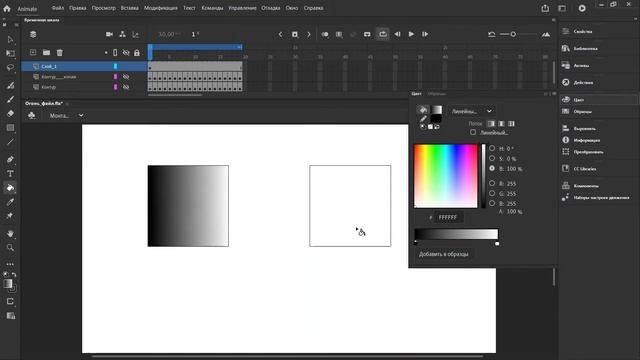Select the Pen tool
Screen dimensions: 640x360
[x=10, y=160]
